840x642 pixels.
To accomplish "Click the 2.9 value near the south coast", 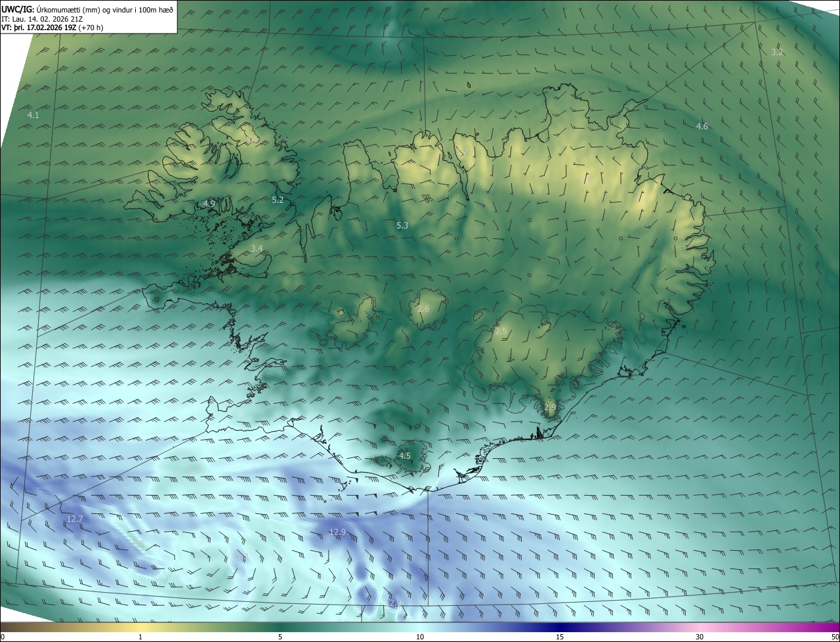I will click(550, 407).
